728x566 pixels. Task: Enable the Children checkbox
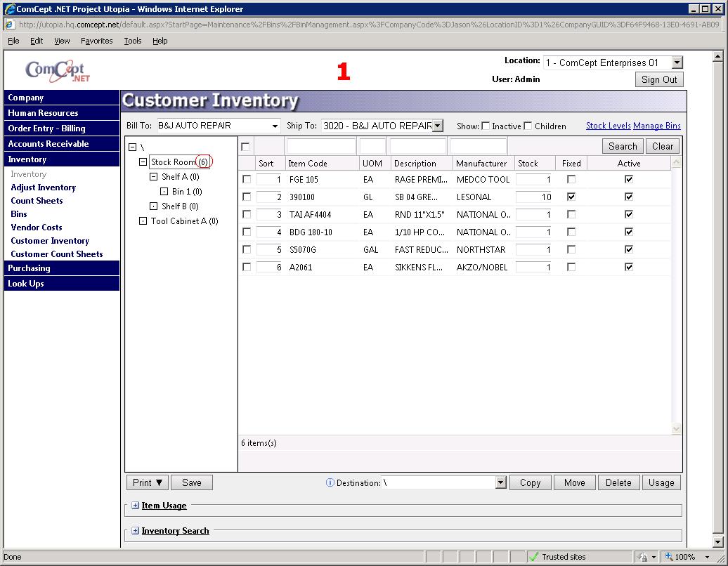point(528,126)
